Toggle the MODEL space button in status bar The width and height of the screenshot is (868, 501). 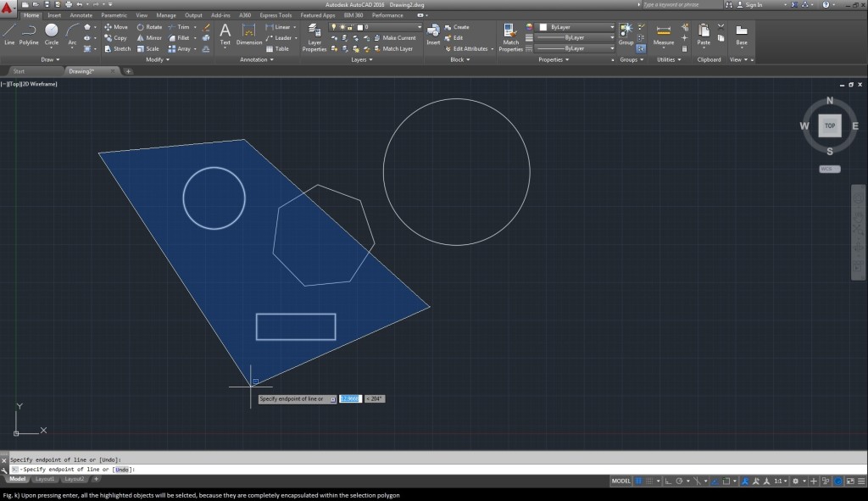(x=621, y=481)
